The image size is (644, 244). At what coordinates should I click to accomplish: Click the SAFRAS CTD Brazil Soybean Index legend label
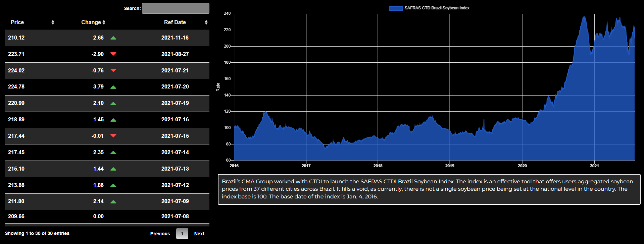click(437, 8)
